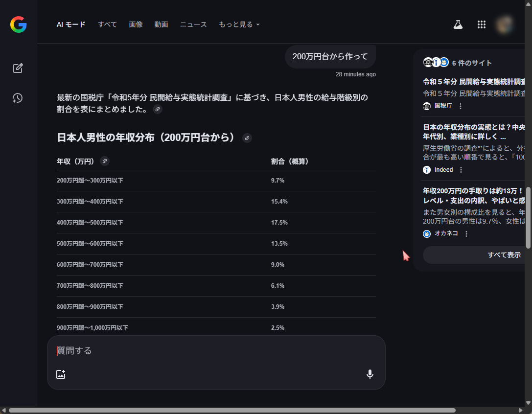Open the Labs flask icon

(x=458, y=24)
